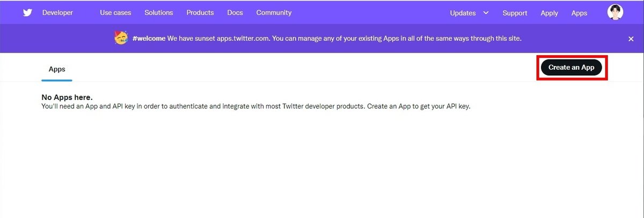The image size is (644, 218).
Task: Click the "No Apps here." heading
Action: tap(67, 97)
